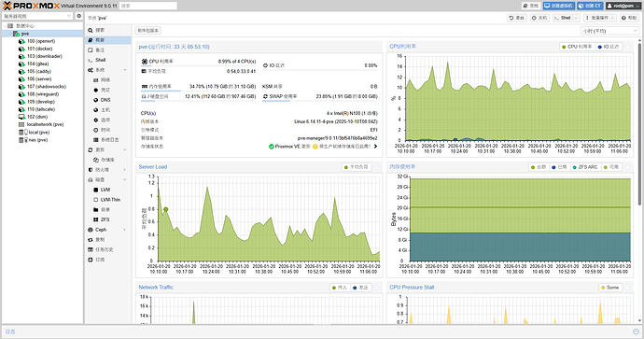Image resolution: width=644 pixels, height=339 pixels.
Task: Select 107 (shadowsocks) in server tree
Action: (46, 87)
